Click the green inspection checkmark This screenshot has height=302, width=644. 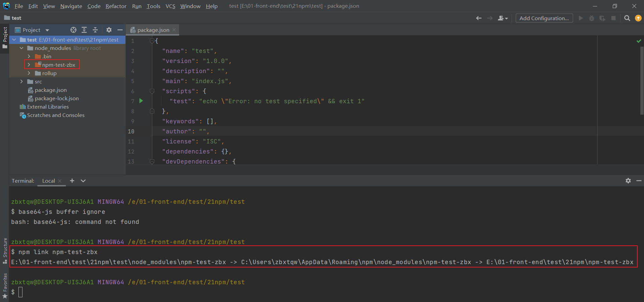point(639,41)
